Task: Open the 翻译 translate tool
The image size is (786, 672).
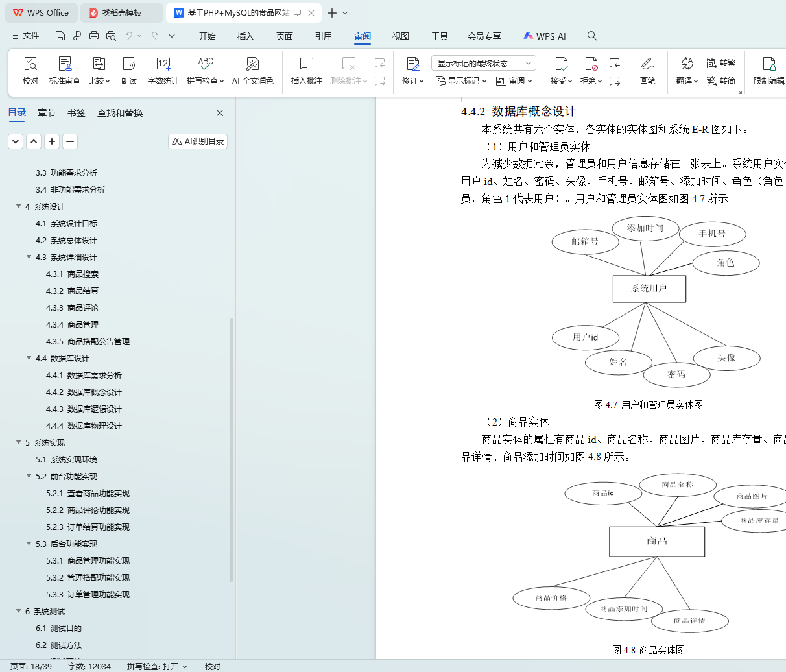Action: click(x=687, y=71)
